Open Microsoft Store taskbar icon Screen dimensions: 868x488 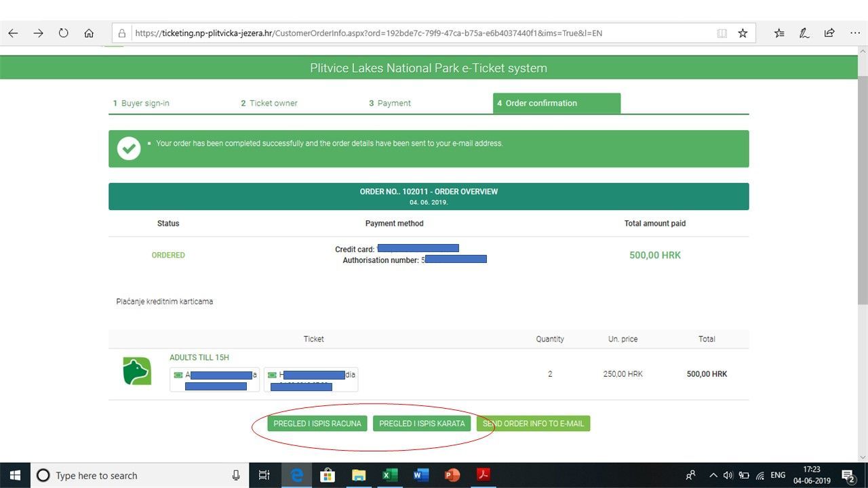328,475
